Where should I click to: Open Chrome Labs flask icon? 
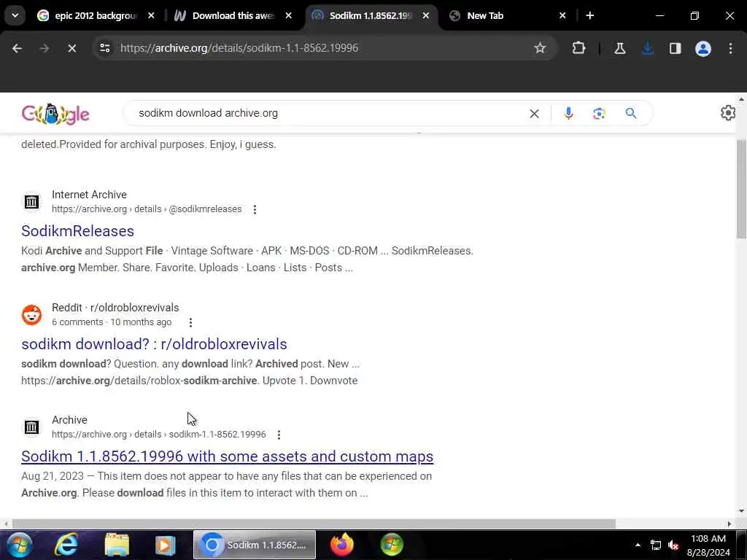pos(620,48)
